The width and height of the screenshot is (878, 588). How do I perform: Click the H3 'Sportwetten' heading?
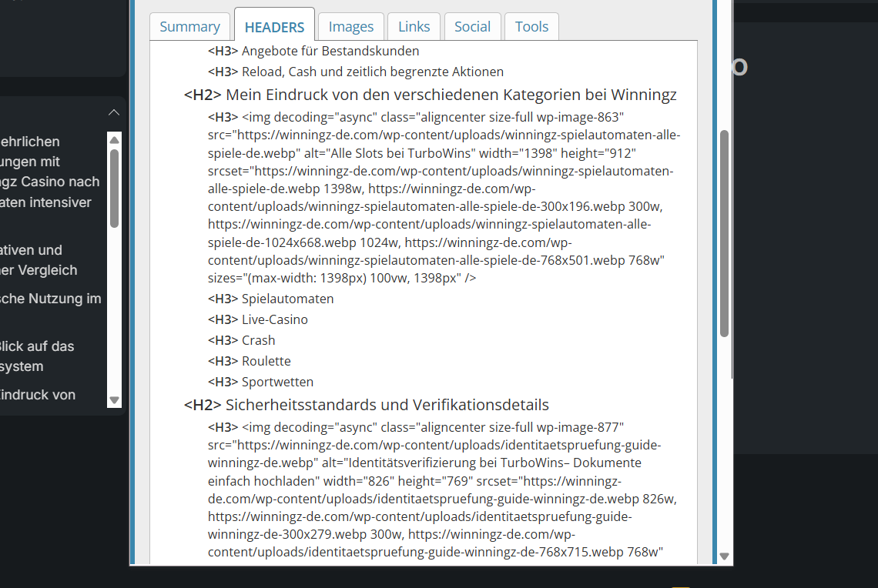pos(260,382)
